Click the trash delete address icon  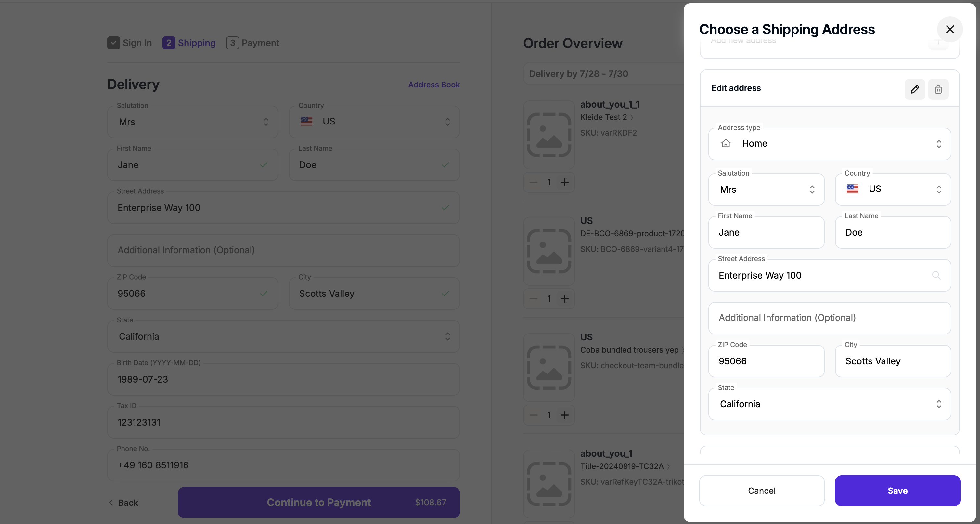point(938,89)
